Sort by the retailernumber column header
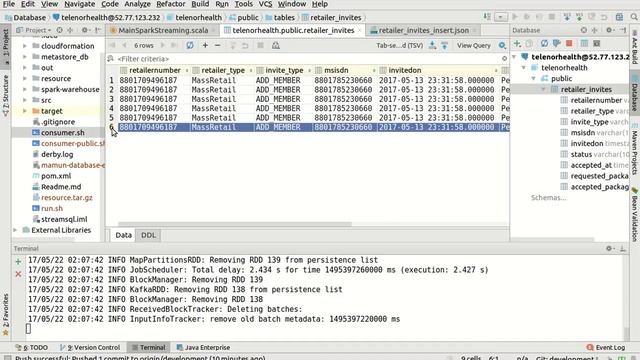 155,70
